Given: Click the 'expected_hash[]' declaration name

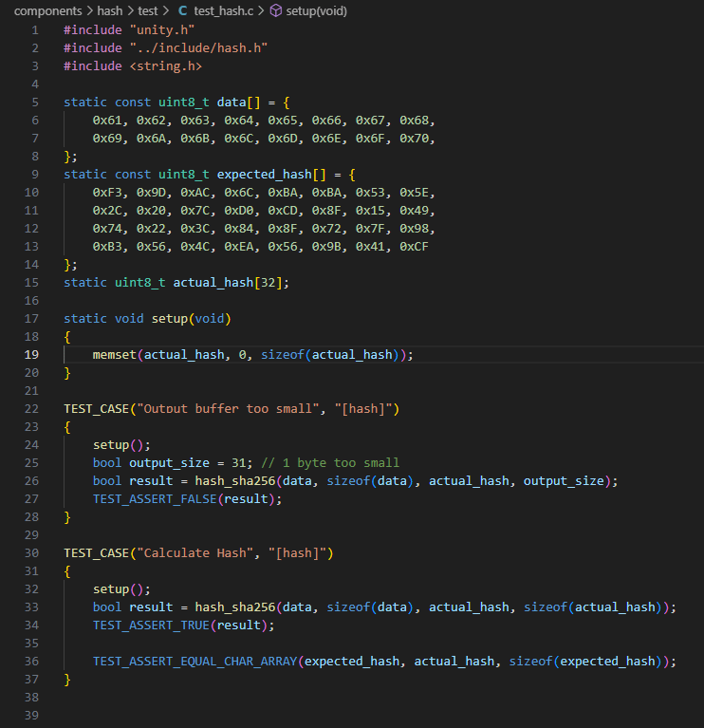Looking at the screenshot, I should click(x=271, y=175).
